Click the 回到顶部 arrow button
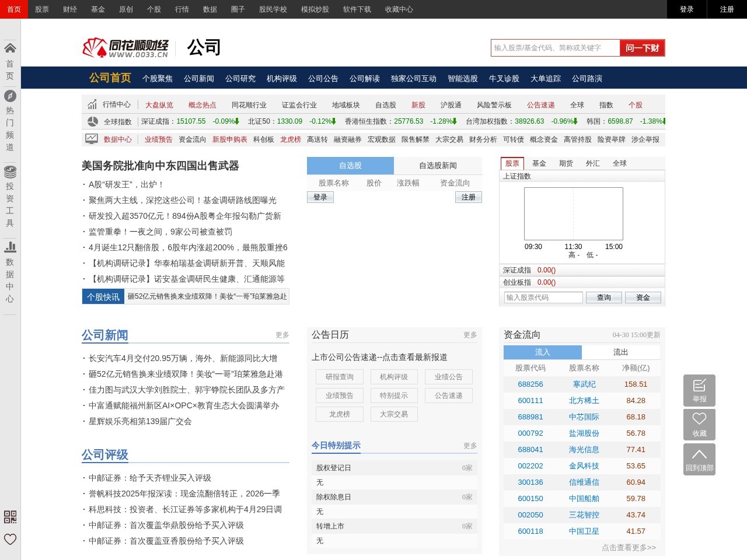This screenshot has height=560, width=747. [699, 459]
